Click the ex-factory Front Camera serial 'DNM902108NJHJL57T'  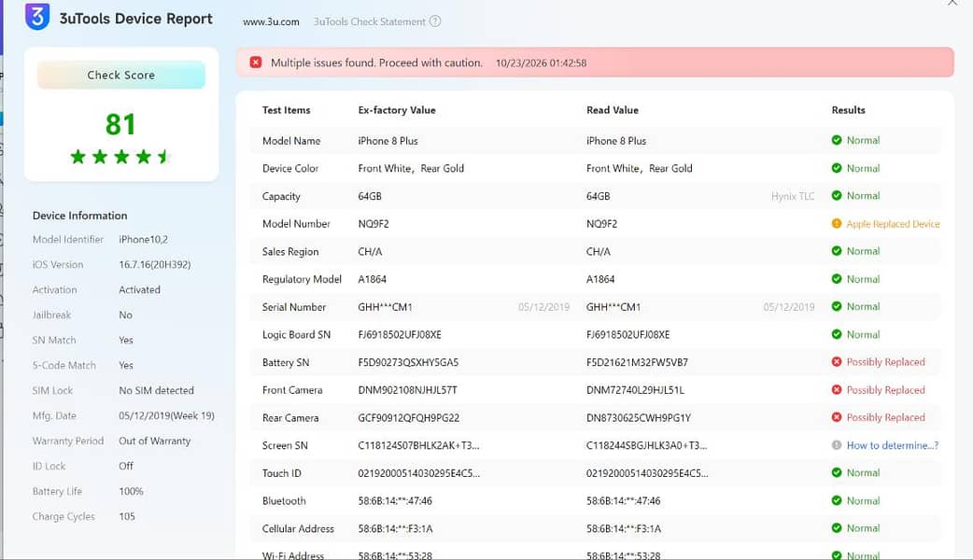408,390
